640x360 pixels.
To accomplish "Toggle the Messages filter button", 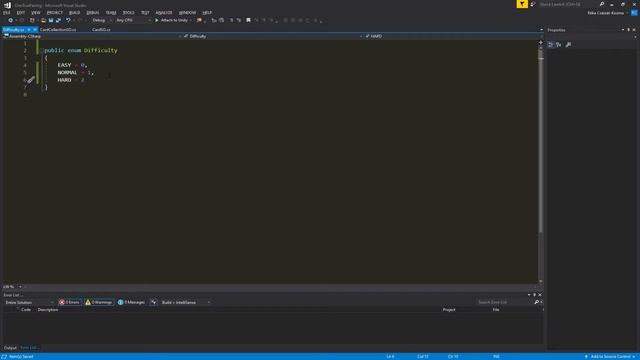I will [131, 302].
